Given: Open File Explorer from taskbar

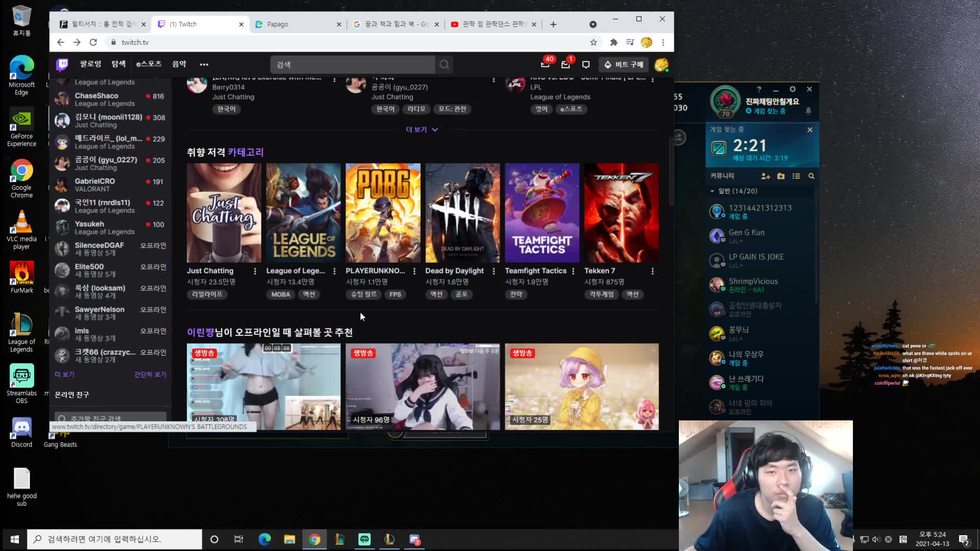Looking at the screenshot, I should click(x=289, y=539).
